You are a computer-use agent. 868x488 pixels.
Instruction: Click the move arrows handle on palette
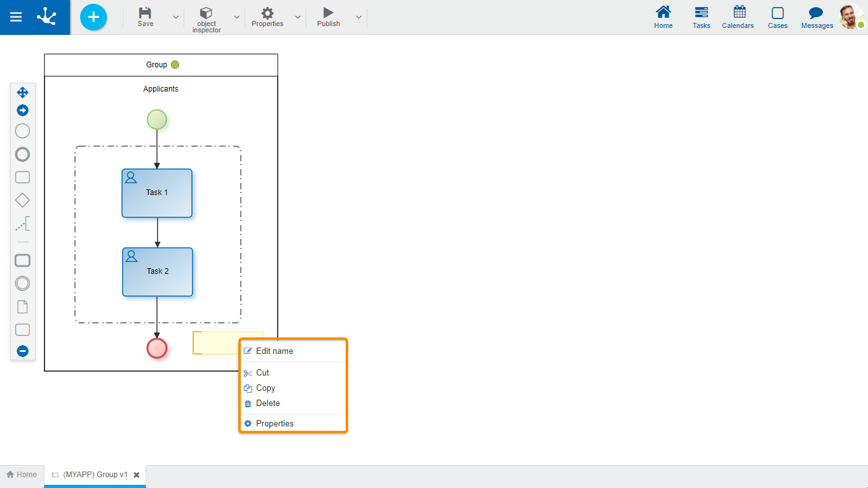click(22, 93)
